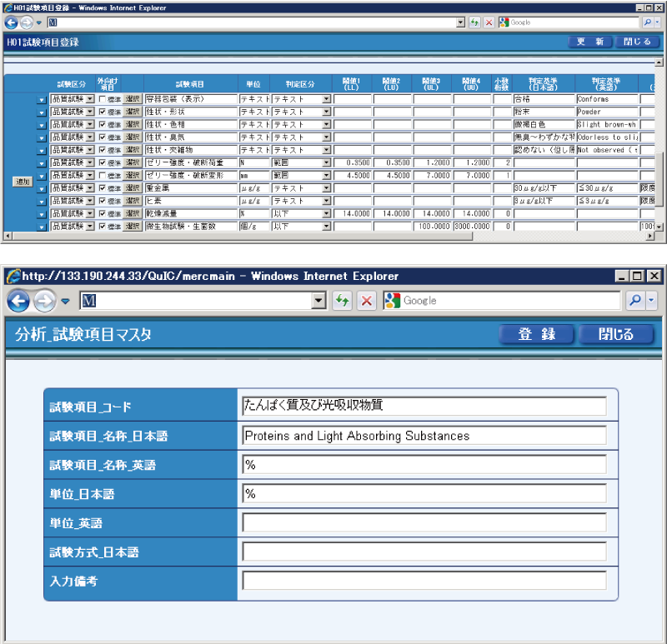Screen dimensions: 667x644
Task: Expand the 判定区分 dropdown for the 乾燥減量 row
Action: click(326, 214)
